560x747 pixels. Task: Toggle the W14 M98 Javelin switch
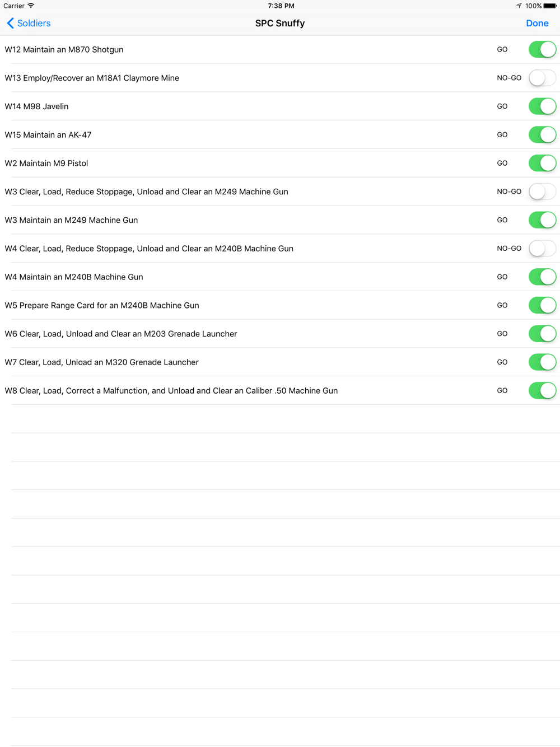(x=542, y=106)
